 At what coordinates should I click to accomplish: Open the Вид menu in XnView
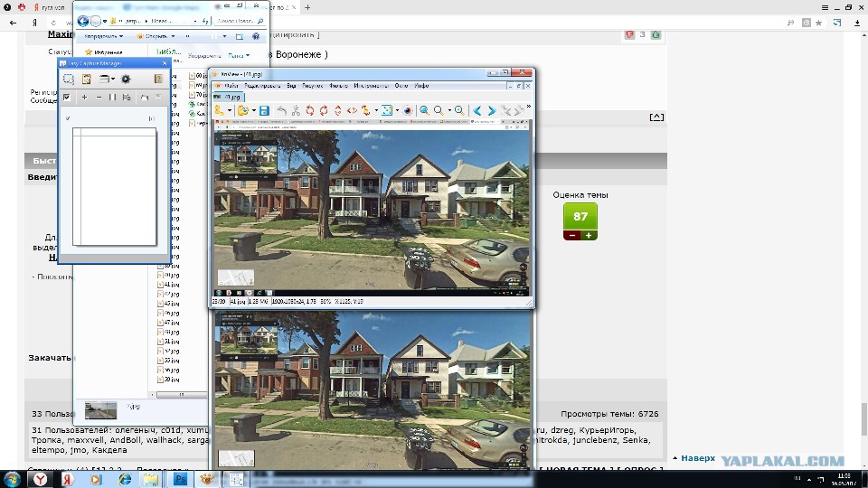(x=291, y=86)
